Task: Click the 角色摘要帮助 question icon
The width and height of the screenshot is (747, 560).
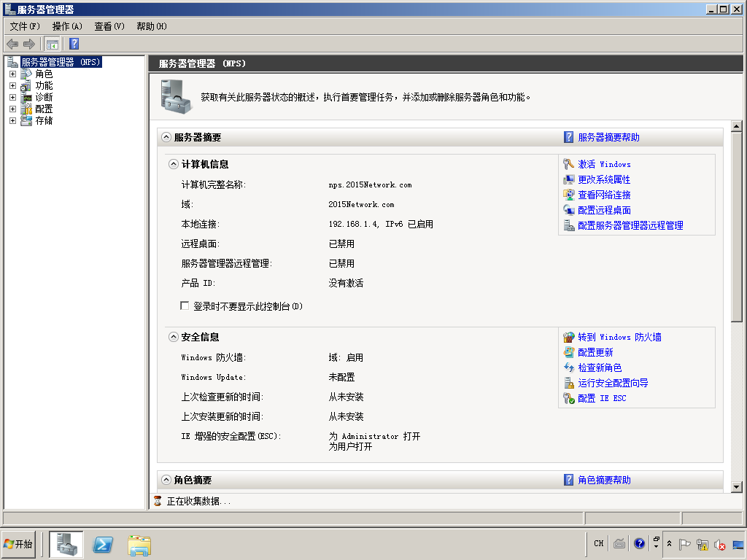Action: coord(568,480)
